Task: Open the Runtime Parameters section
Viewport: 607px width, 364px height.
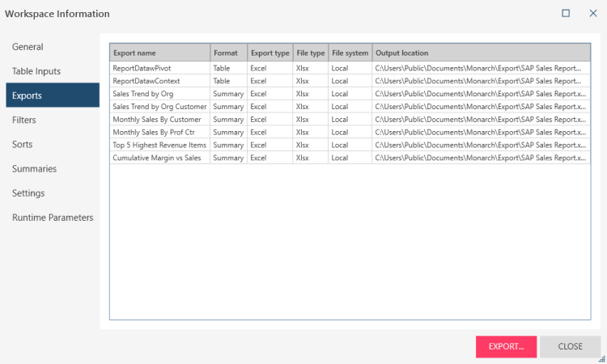Action: click(53, 218)
